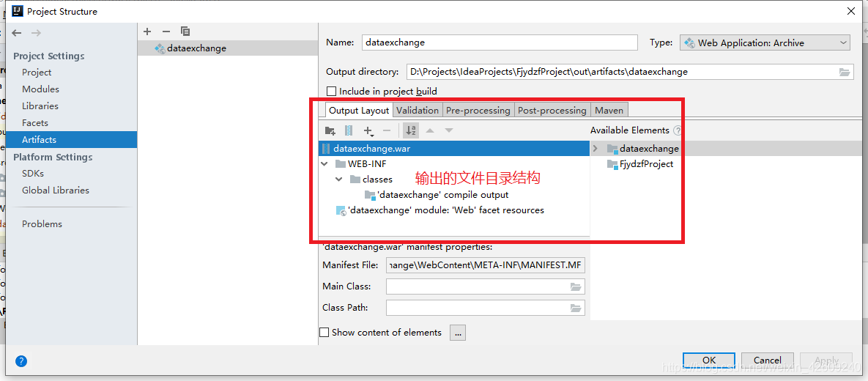The image size is (868, 381).
Task: Expand dataexchange in Available Elements
Action: click(596, 149)
